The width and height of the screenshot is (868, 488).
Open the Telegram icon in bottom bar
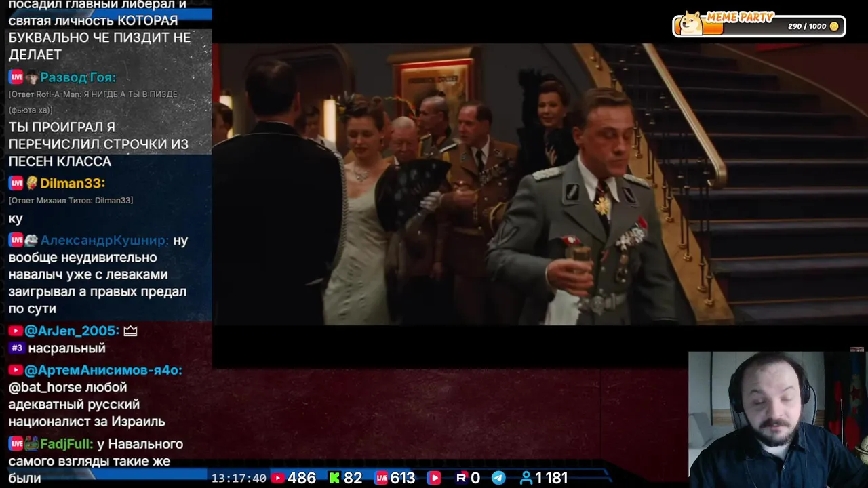click(x=498, y=478)
